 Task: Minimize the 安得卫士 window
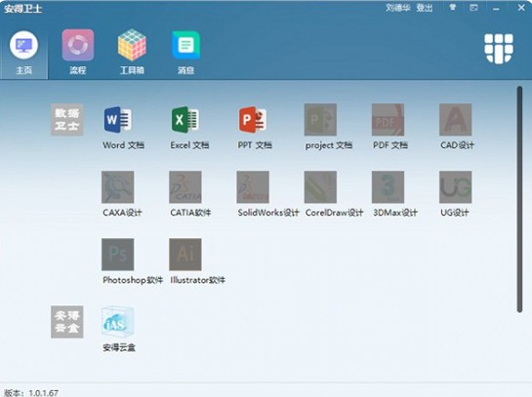(496, 8)
